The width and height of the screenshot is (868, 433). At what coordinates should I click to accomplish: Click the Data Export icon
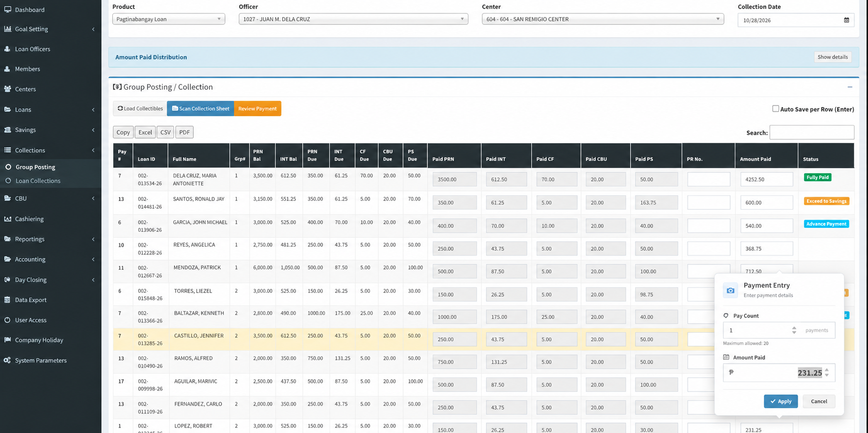point(7,300)
